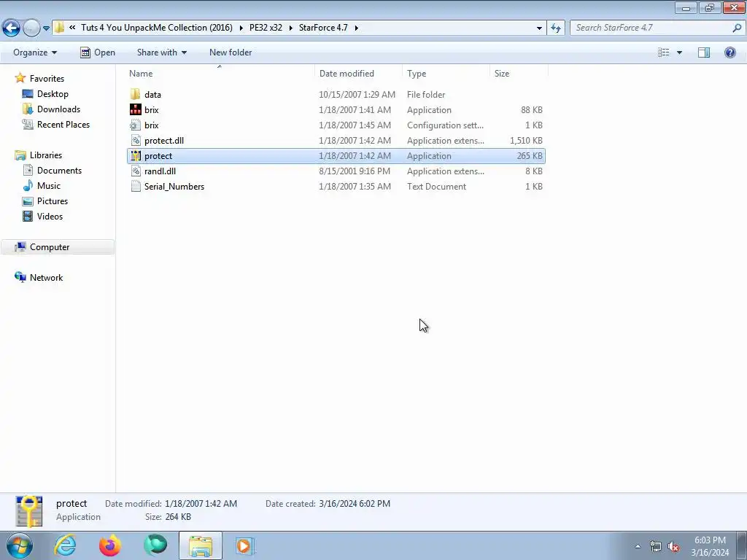Launch Internet Explorer from taskbar
747x560 pixels.
[65, 545]
